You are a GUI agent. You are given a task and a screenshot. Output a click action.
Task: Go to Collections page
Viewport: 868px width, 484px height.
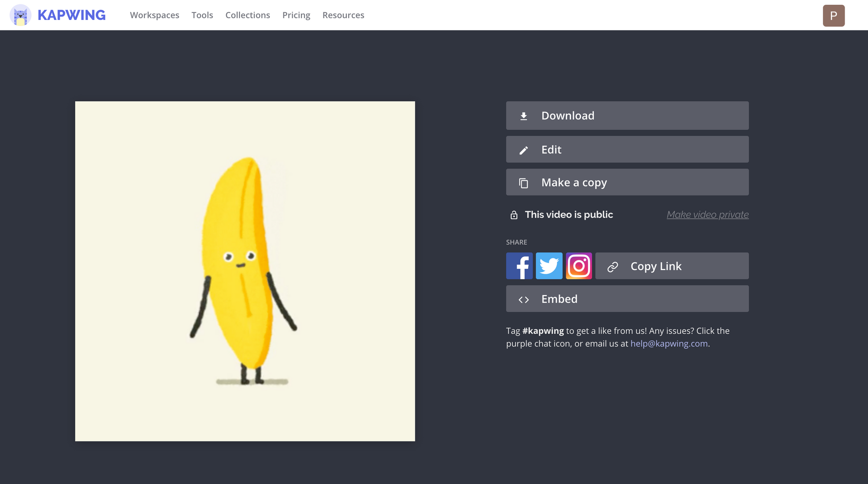coord(247,15)
